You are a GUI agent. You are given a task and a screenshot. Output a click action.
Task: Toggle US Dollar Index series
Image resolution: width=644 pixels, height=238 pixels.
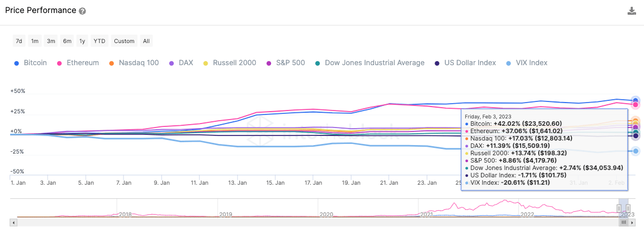pyautogui.click(x=465, y=63)
